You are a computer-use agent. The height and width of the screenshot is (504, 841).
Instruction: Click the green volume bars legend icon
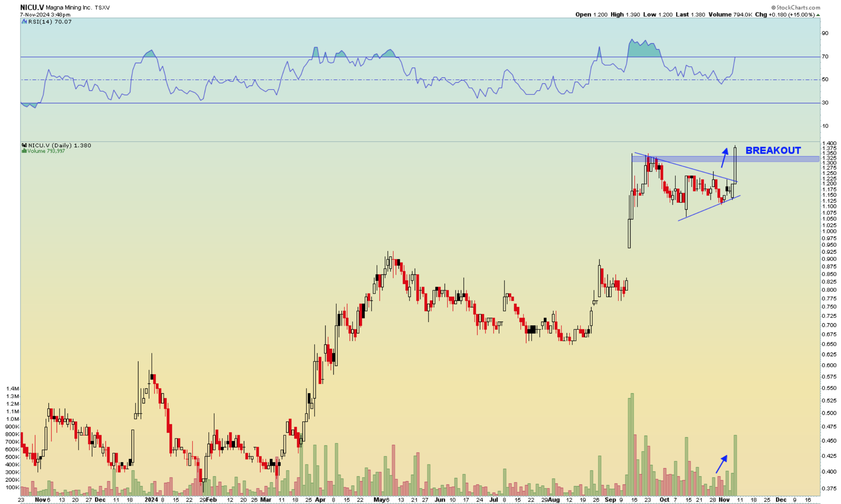(24, 151)
